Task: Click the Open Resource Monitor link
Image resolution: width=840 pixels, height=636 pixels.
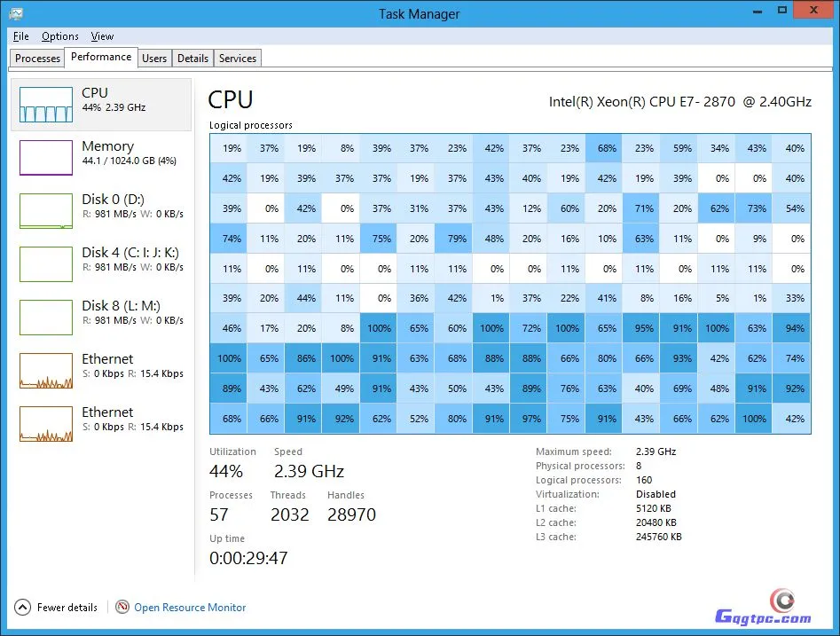Action: 190,608
